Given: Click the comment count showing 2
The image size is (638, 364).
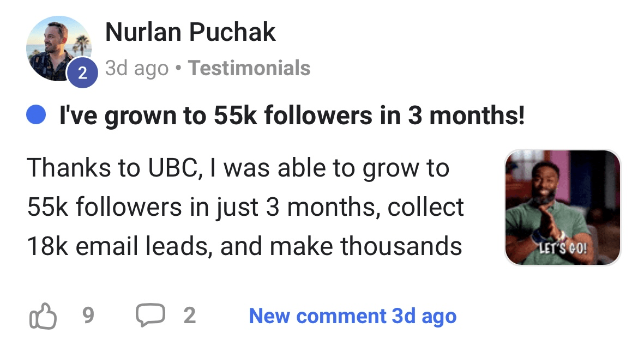Looking at the screenshot, I should pyautogui.click(x=189, y=316).
